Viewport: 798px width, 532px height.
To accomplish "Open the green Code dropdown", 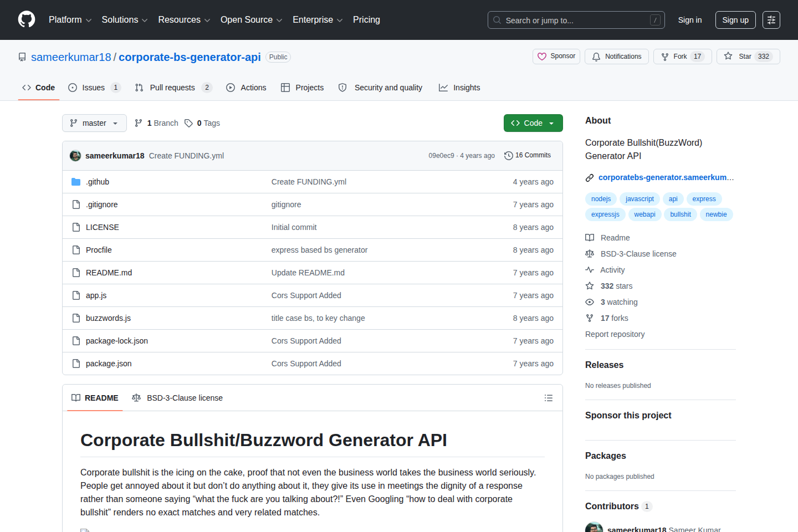I will [533, 122].
